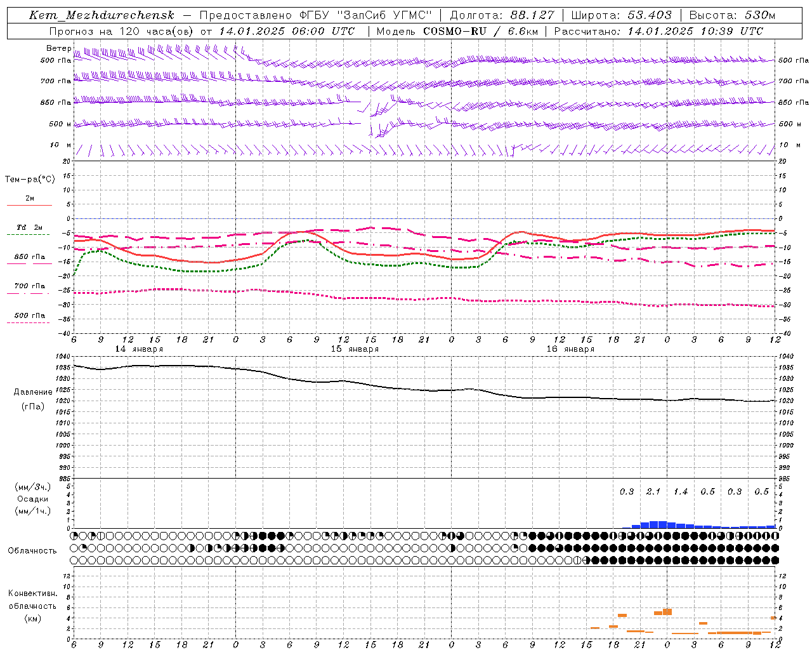Click the Модель COSMO-RU / 6.6км label
Viewport: 812px width, 650px height.
pyautogui.click(x=457, y=31)
